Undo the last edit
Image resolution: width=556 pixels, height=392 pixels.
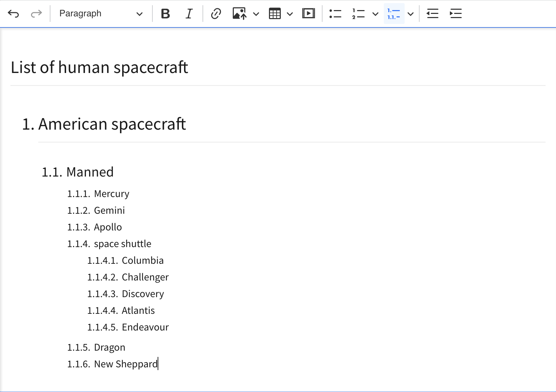(13, 14)
